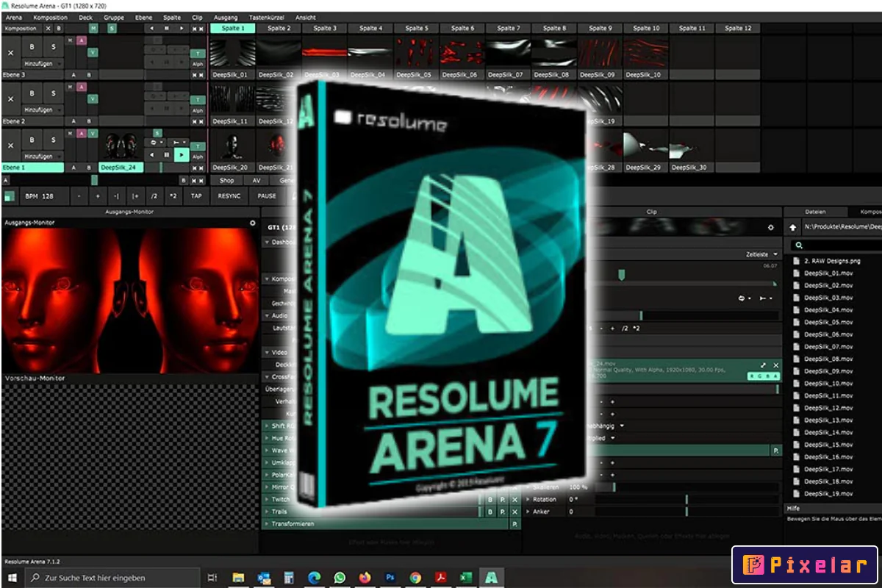This screenshot has width=882, height=588.
Task: Expand the Rotation parameter
Action: point(528,499)
